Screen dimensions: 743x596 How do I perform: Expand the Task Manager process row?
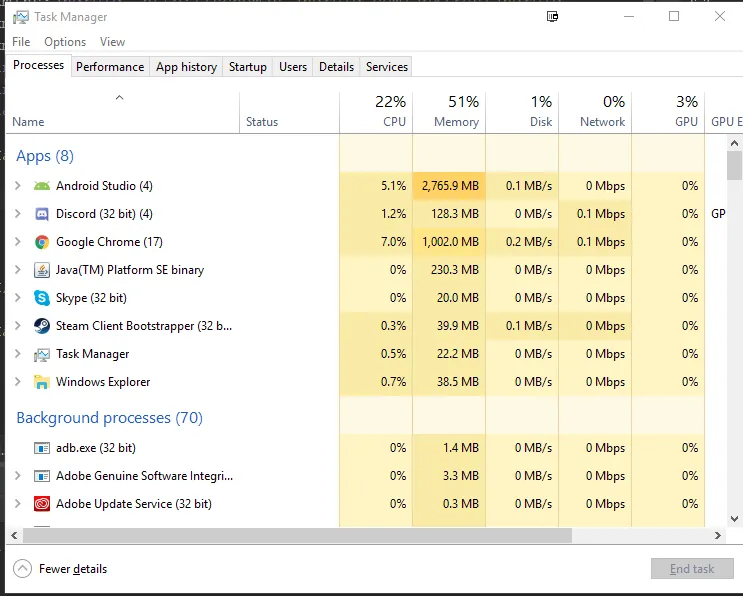pyautogui.click(x=18, y=353)
